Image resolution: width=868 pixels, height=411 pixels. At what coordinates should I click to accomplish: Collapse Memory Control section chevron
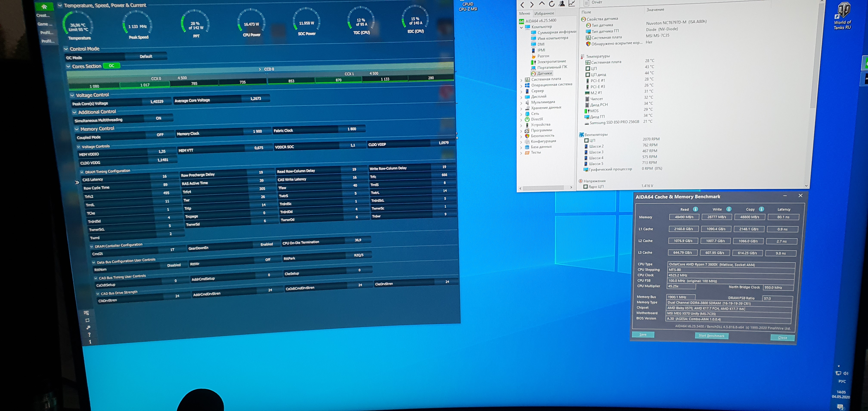pos(77,129)
